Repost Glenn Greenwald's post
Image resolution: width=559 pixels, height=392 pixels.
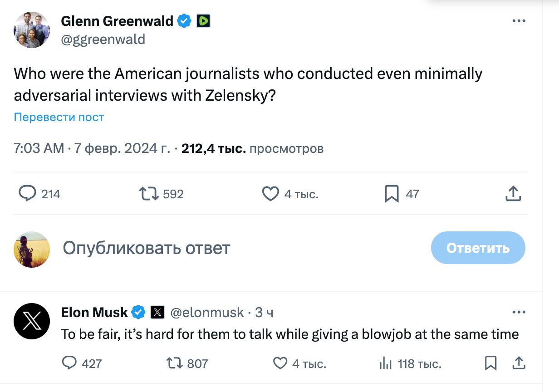click(x=149, y=194)
